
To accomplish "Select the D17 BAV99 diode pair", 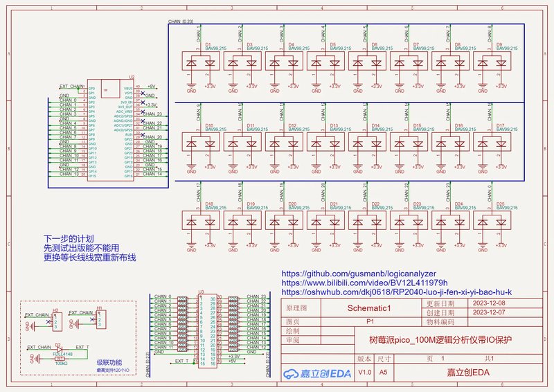I will (x=492, y=142).
